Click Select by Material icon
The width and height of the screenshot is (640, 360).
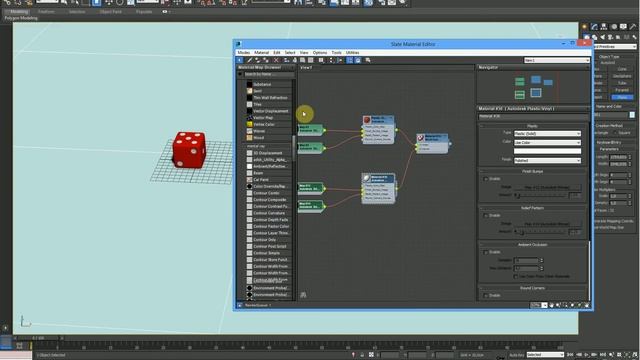[x=368, y=60]
